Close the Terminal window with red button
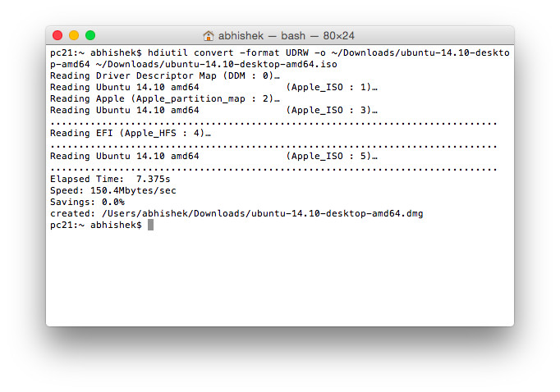 pos(57,35)
